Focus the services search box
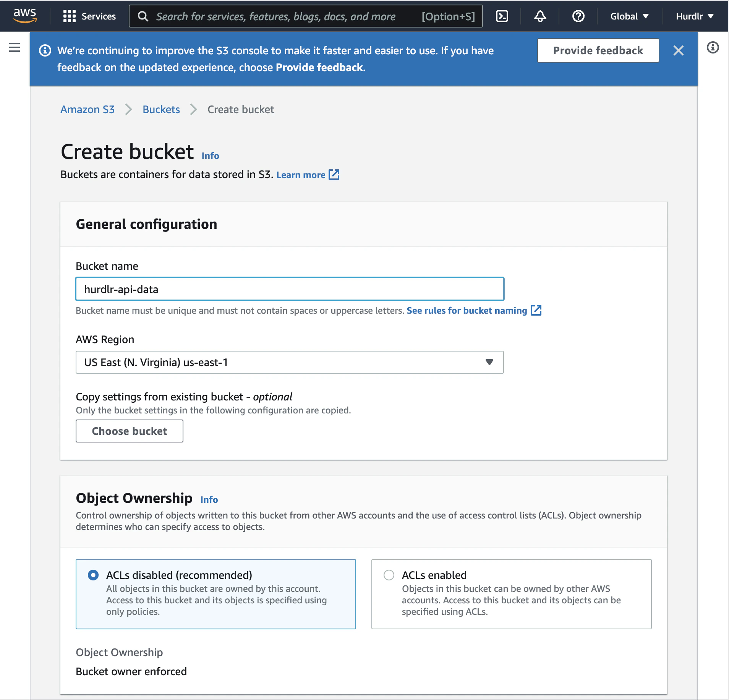The height and width of the screenshot is (700, 729). tap(306, 16)
